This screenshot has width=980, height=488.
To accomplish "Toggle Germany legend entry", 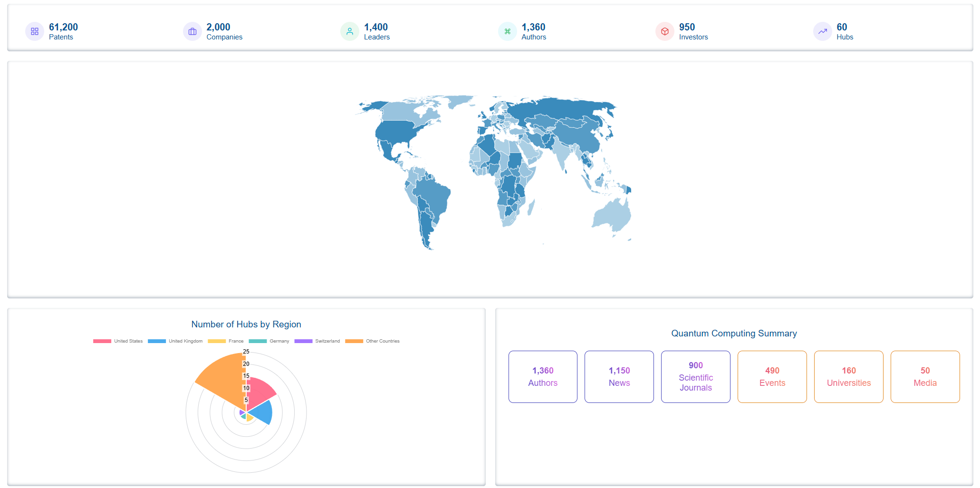I will (269, 341).
